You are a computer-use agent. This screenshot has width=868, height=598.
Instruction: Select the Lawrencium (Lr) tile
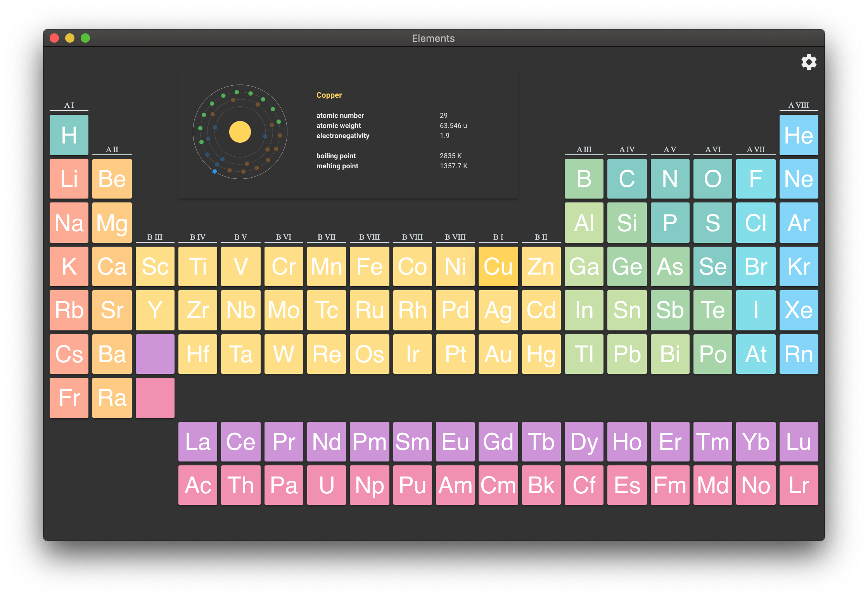point(799,485)
